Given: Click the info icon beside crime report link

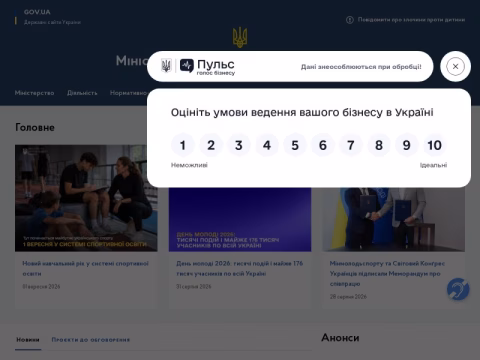Looking at the screenshot, I should 350,20.
